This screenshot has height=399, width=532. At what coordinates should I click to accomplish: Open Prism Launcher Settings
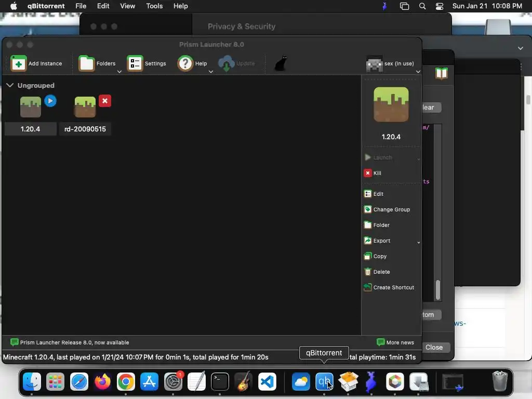[x=146, y=63]
